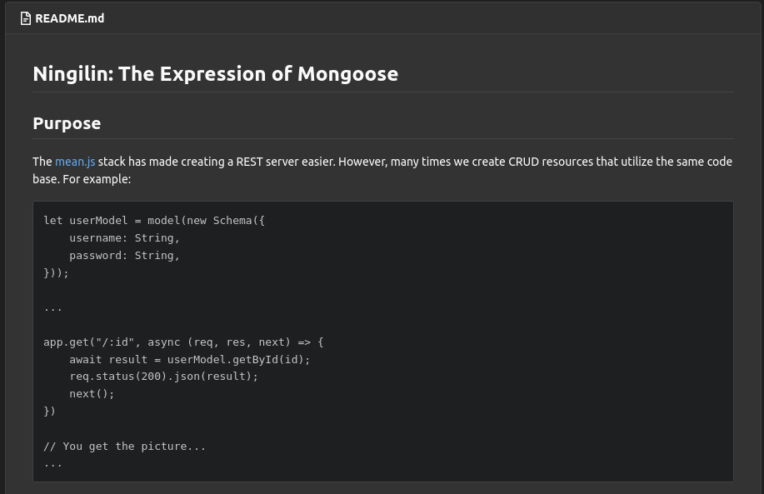Screen dimensions: 764x494
Task: Click the 'req.status(200).json(result);' code line
Action: point(163,376)
